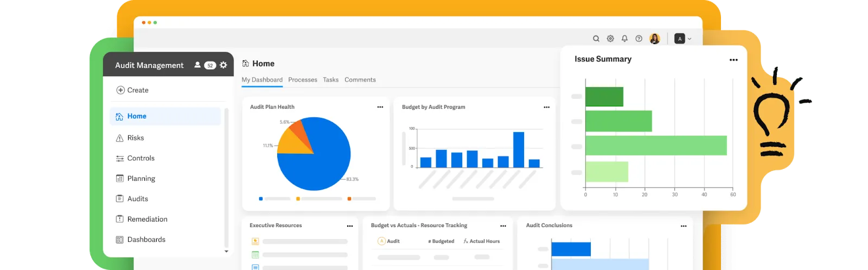
Task: Click the Issue Summary card title
Action: [x=603, y=59]
